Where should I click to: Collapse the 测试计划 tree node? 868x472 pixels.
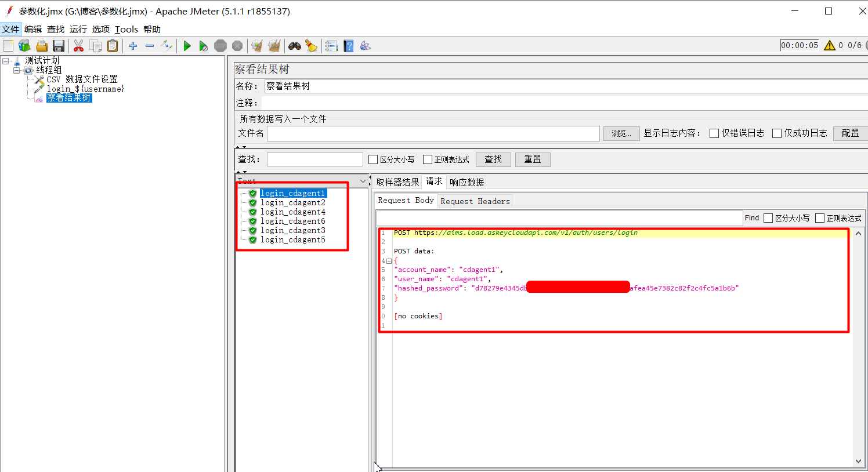coord(5,60)
